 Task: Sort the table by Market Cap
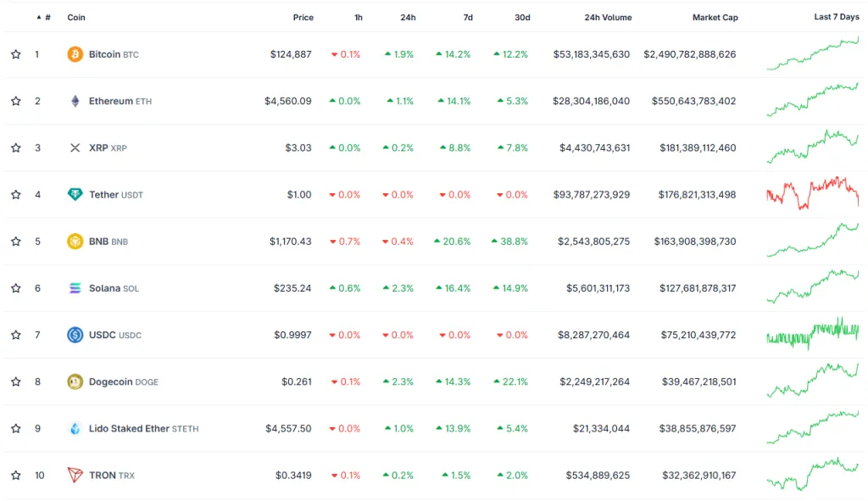point(715,17)
